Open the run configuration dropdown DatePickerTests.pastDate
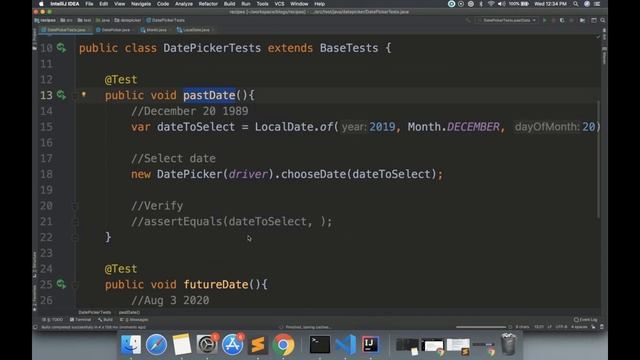640x360 pixels. [x=507, y=20]
